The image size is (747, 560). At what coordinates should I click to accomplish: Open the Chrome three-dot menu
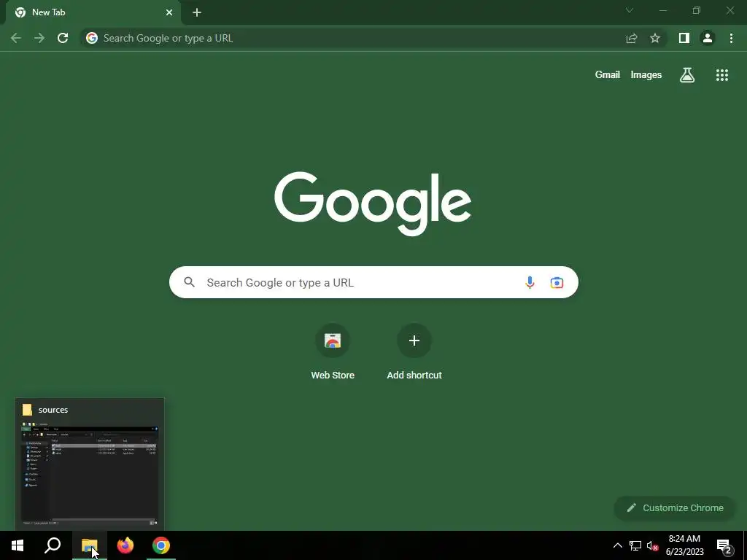[x=731, y=38]
